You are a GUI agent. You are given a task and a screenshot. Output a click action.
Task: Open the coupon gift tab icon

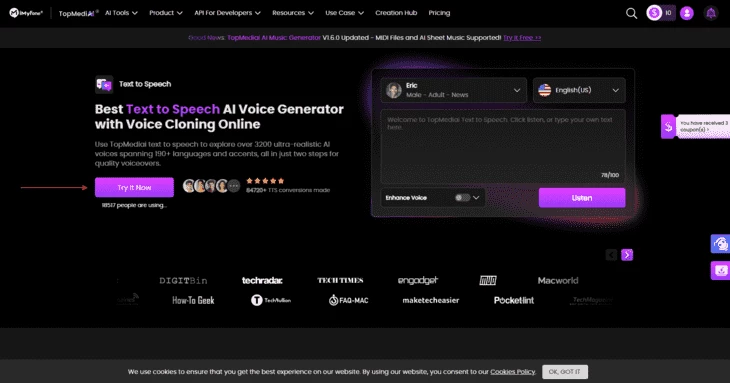pos(668,127)
